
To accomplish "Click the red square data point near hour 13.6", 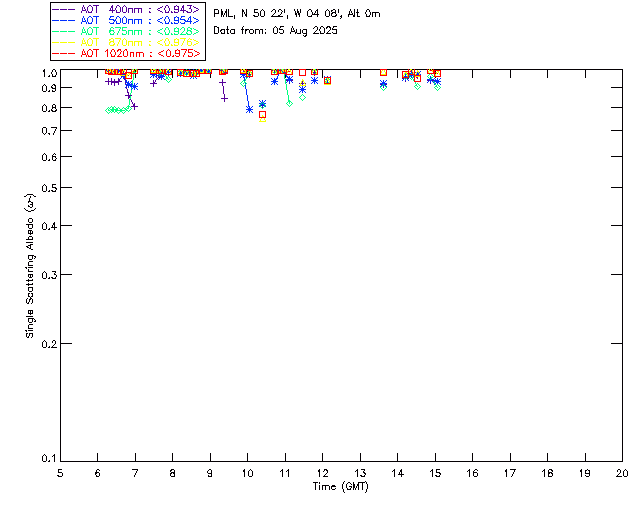I will click(383, 72).
